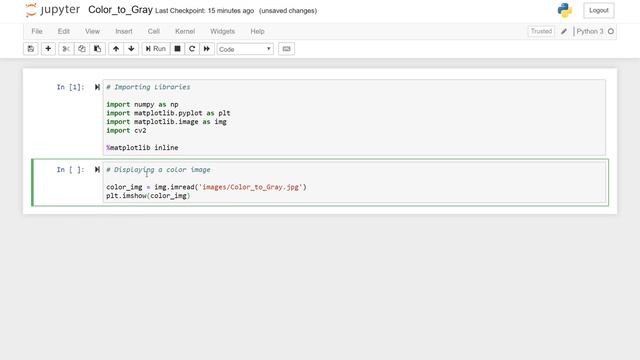640x360 pixels.
Task: Rename notebook via Color_to_Gray title
Action: [x=120, y=10]
